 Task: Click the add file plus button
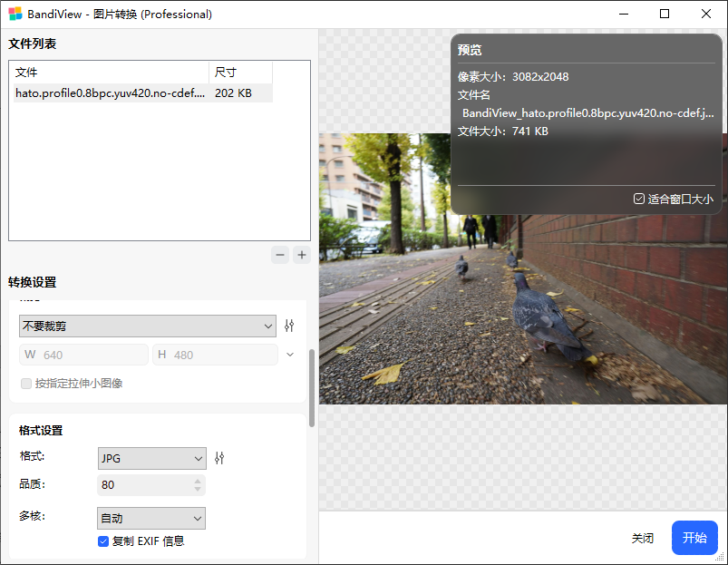(302, 255)
